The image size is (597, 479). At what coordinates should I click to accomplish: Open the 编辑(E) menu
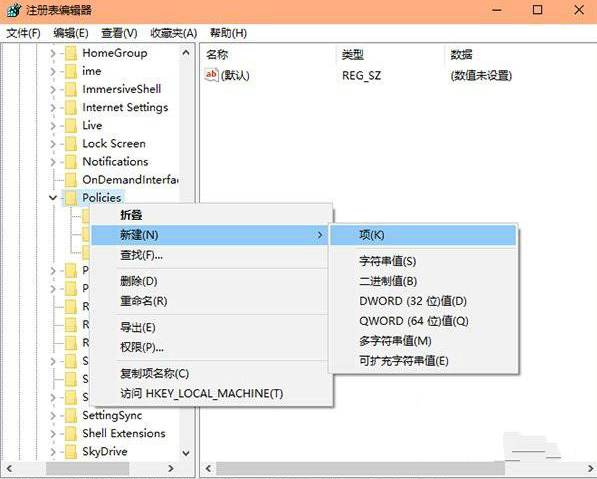click(x=71, y=34)
